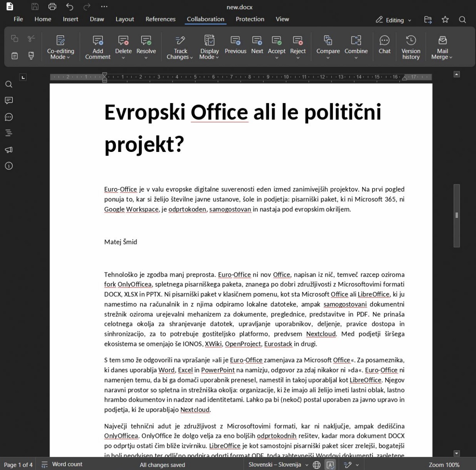Click the right indent marker on ruler
This screenshot has height=470, width=476.
[x=405, y=78]
